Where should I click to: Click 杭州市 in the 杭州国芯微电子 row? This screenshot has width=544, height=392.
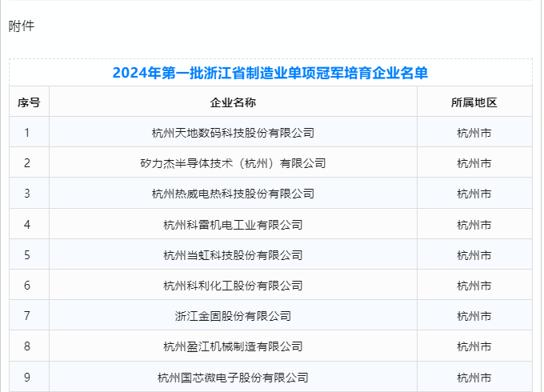click(474, 378)
